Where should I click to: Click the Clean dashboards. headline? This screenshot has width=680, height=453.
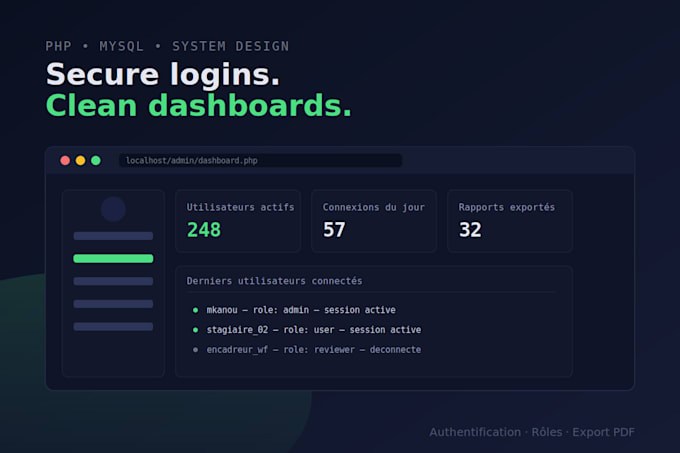pos(199,106)
